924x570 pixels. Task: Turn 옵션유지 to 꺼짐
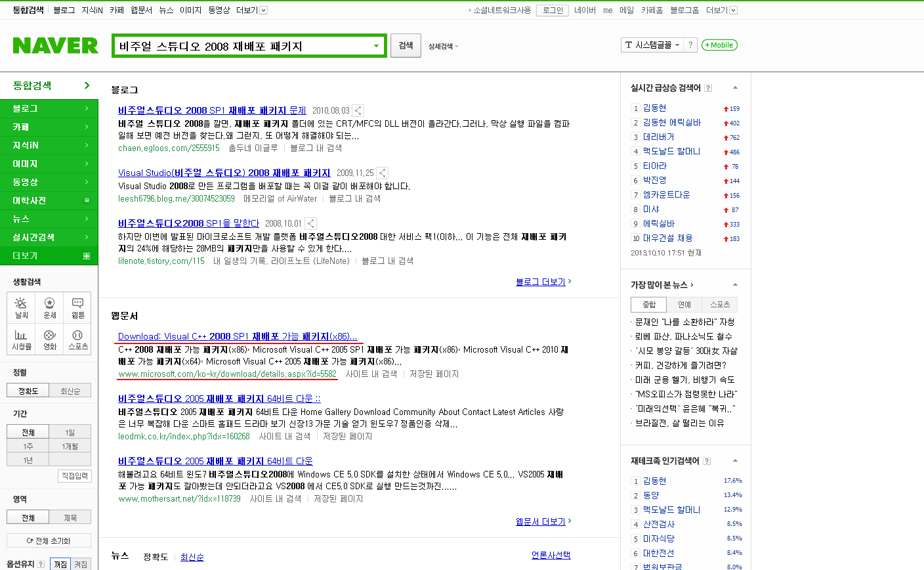tap(60, 564)
